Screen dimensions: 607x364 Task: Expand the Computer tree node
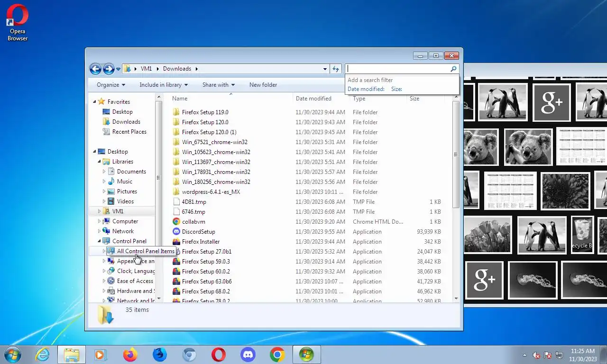pos(100,221)
